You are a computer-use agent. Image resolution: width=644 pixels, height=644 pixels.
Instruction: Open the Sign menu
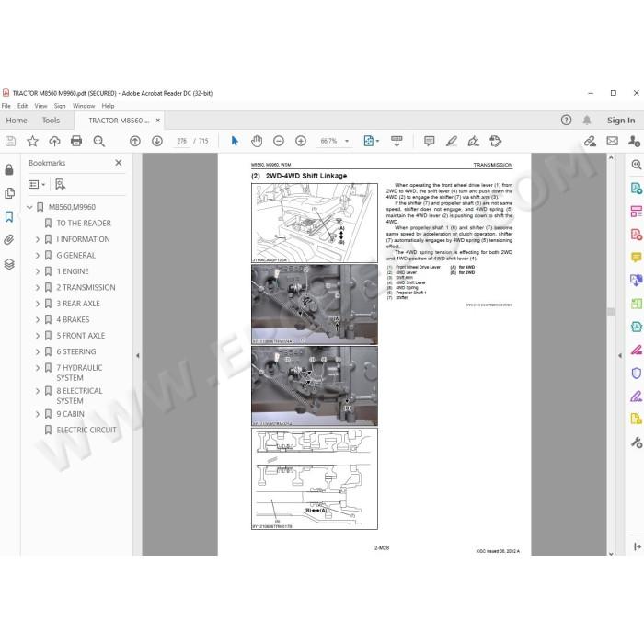coord(60,106)
